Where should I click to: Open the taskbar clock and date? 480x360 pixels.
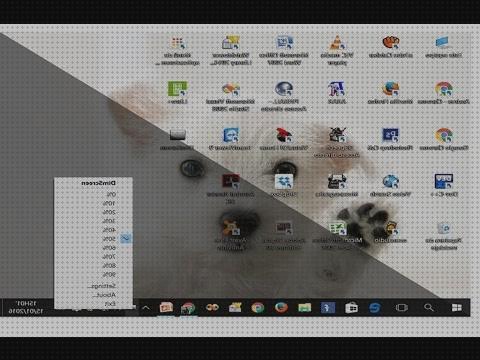point(26,307)
